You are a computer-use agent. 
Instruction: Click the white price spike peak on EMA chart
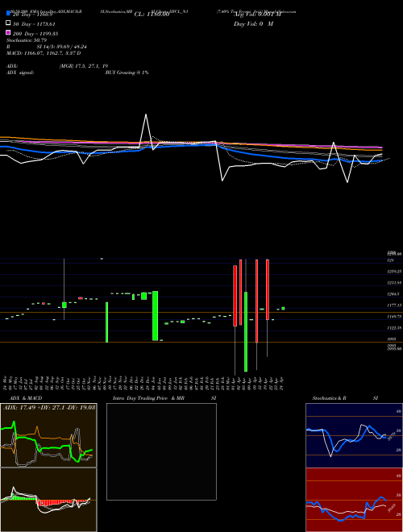(146, 114)
